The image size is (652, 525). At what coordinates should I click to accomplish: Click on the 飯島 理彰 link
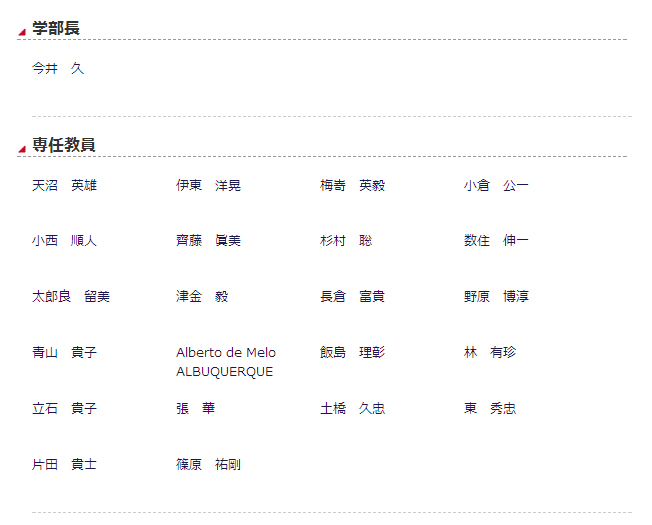click(x=352, y=353)
